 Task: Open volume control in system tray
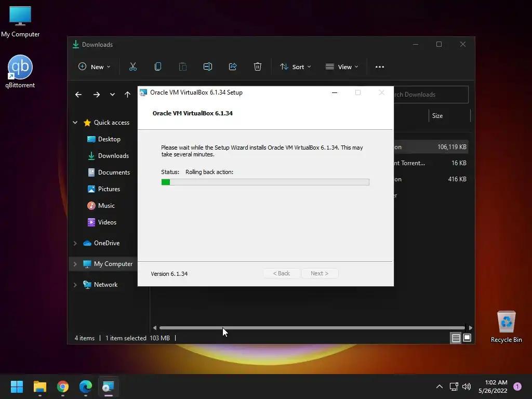click(x=467, y=387)
